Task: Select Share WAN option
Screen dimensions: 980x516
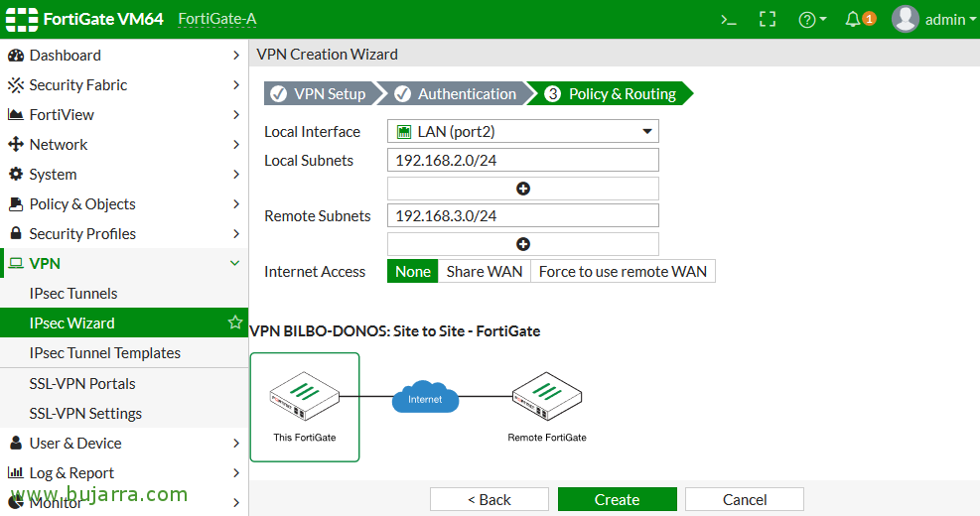Action: [485, 272]
